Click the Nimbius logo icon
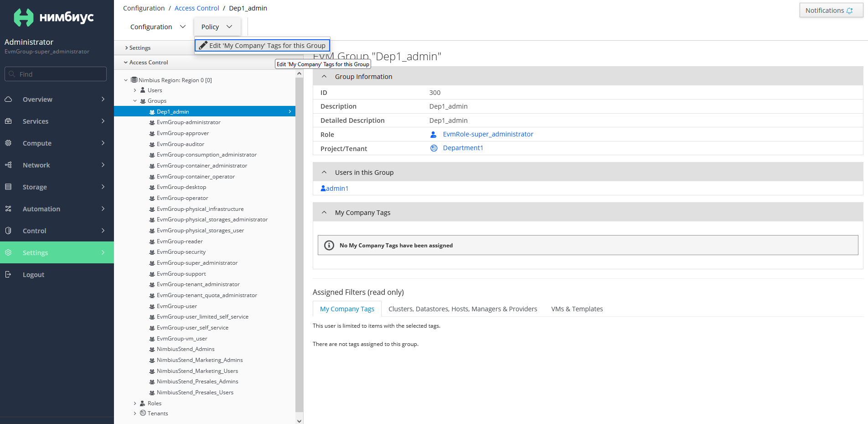868x424 pixels. pos(24,17)
